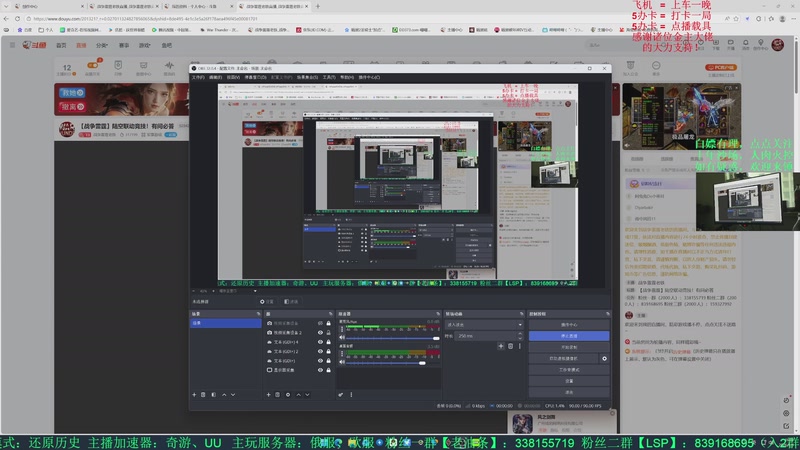800x450 pixels.
Task: Mute 桌面音频 using its speaker icon
Action: [x=342, y=362]
